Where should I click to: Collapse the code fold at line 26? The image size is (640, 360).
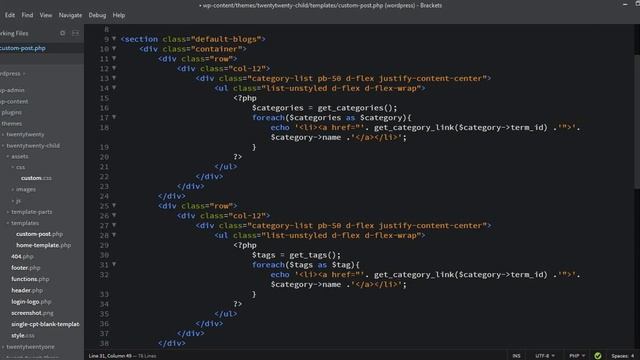click(114, 215)
